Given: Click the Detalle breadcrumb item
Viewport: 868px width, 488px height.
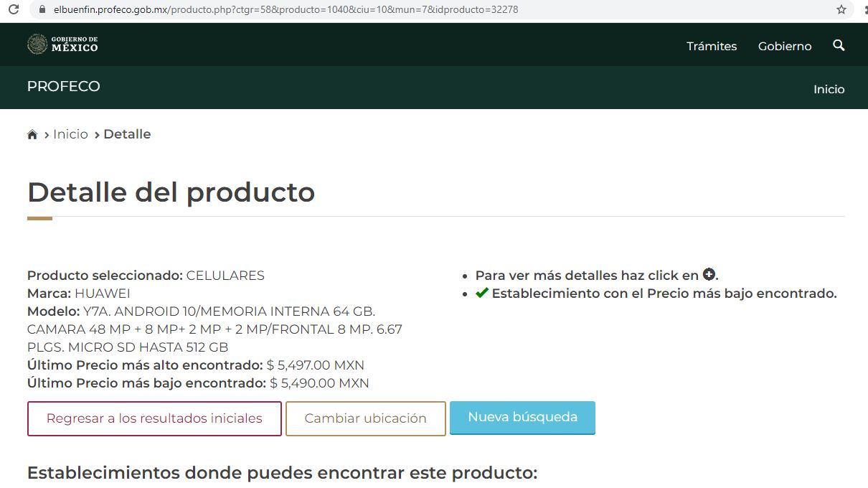Looking at the screenshot, I should (127, 134).
